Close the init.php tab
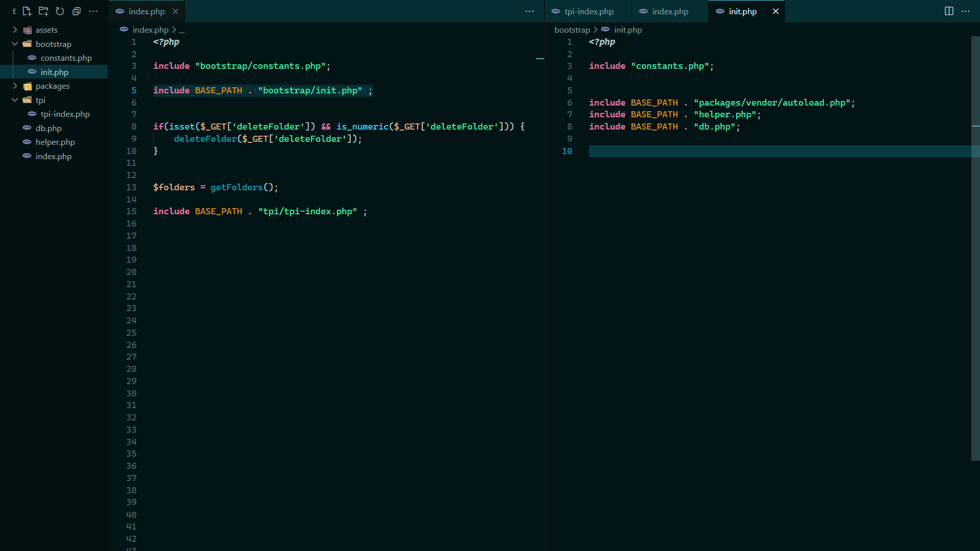This screenshot has height=551, width=980. click(776, 11)
